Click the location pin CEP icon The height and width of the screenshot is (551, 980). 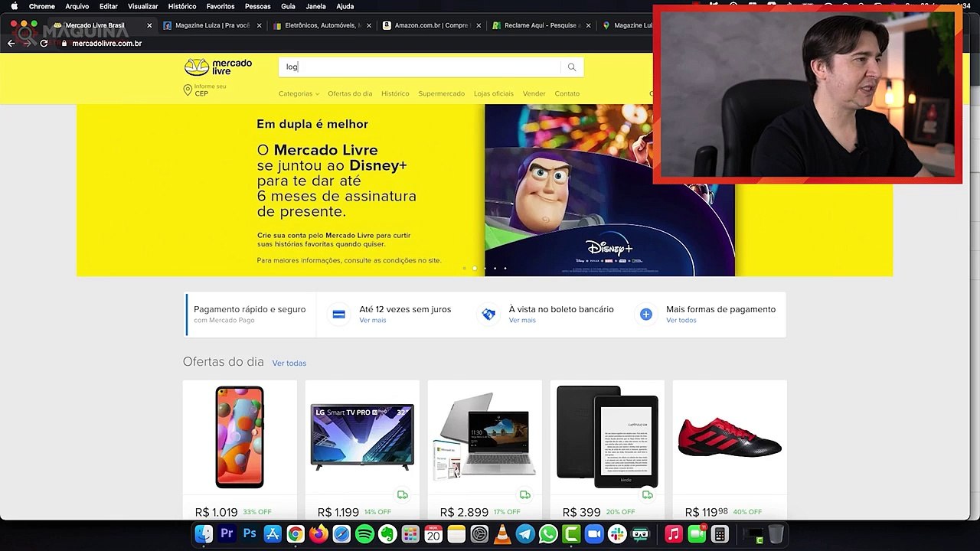pos(188,90)
